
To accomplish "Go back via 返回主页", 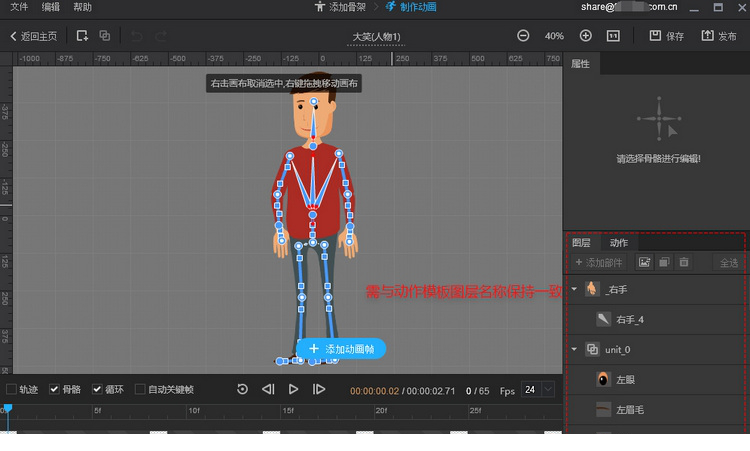I will tap(34, 36).
